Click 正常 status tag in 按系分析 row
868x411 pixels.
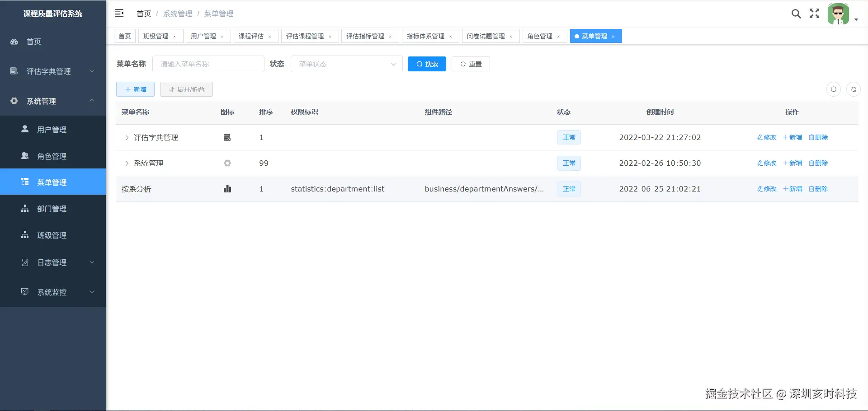(x=569, y=189)
